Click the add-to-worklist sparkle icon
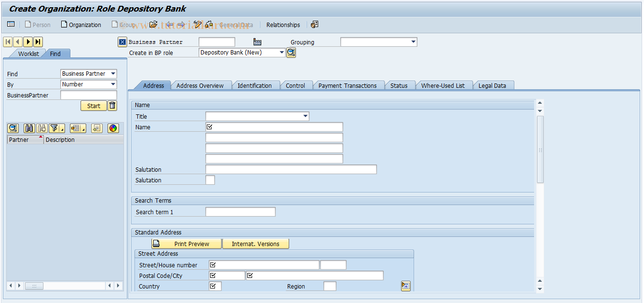 pos(96,128)
